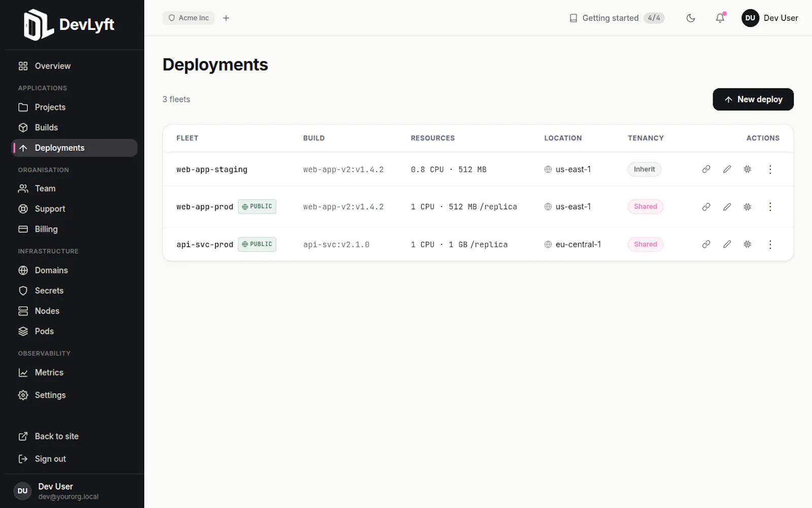Screen dimensions: 812x508
Task: Open the Getting started guide
Action: pyautogui.click(x=617, y=18)
